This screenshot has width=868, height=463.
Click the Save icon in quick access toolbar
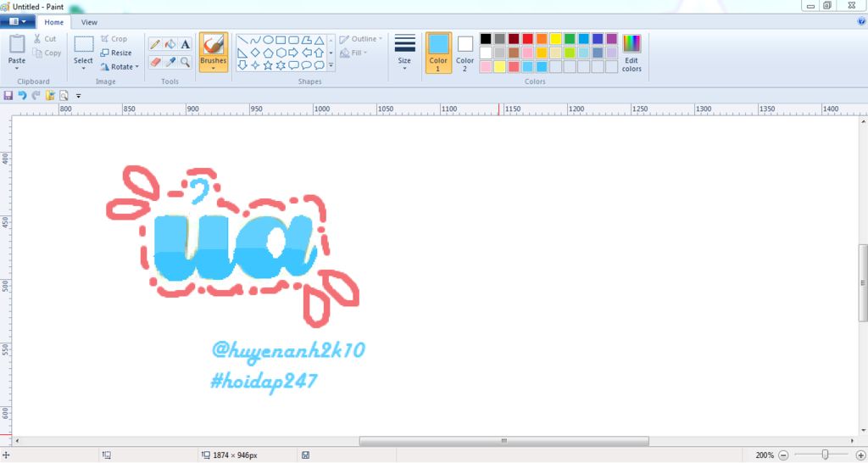8,96
